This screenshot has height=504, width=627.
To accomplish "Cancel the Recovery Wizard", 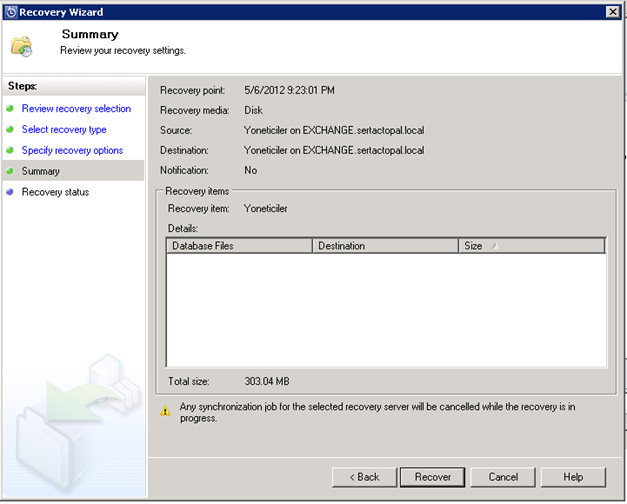I will coord(503,477).
